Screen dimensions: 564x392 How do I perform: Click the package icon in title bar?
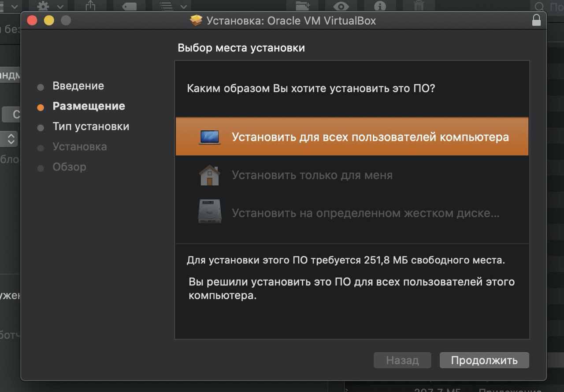(196, 20)
